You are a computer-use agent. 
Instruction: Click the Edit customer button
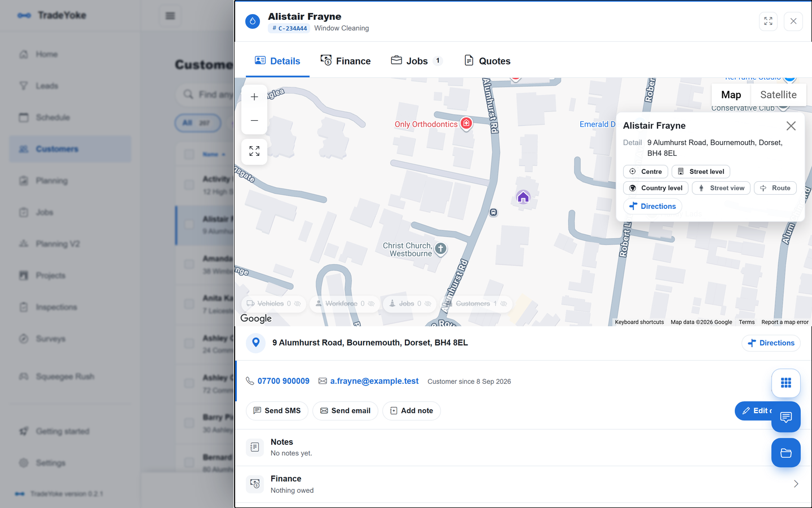(754, 411)
